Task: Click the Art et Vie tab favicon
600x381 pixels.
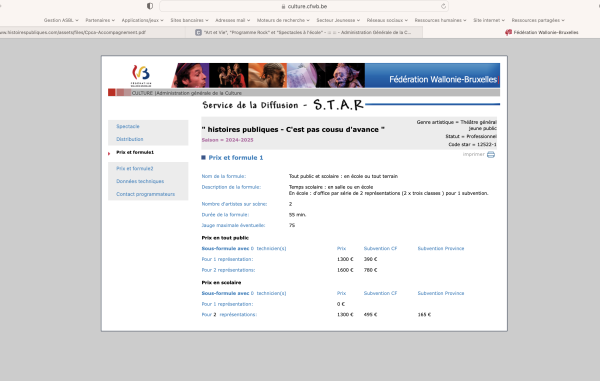Action: click(x=198, y=33)
